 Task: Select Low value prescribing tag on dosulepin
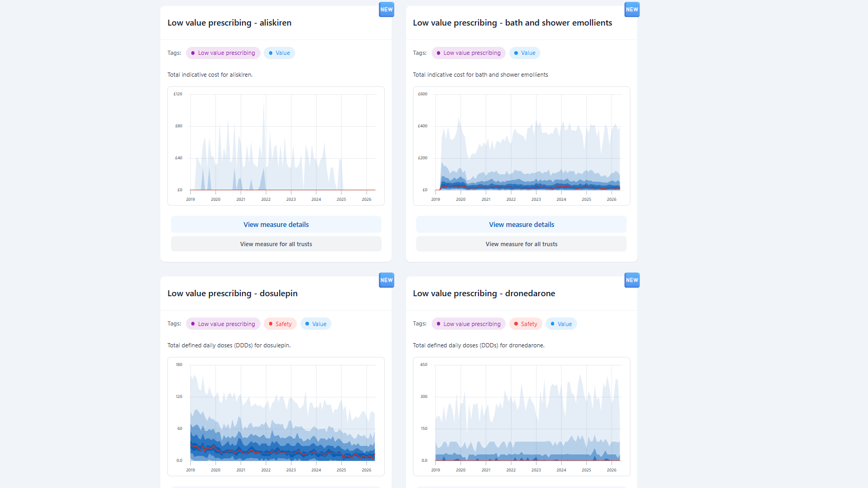[223, 324]
